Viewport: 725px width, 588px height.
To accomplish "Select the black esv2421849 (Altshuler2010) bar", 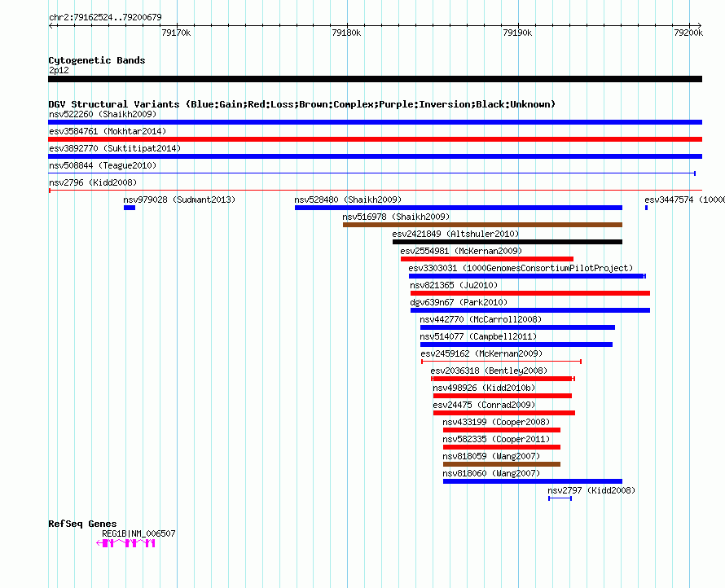I will (507, 242).
